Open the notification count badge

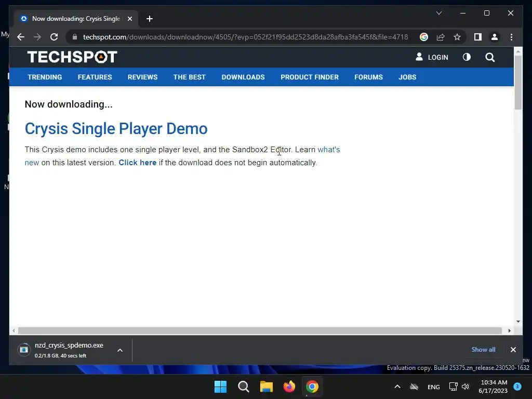point(517,386)
